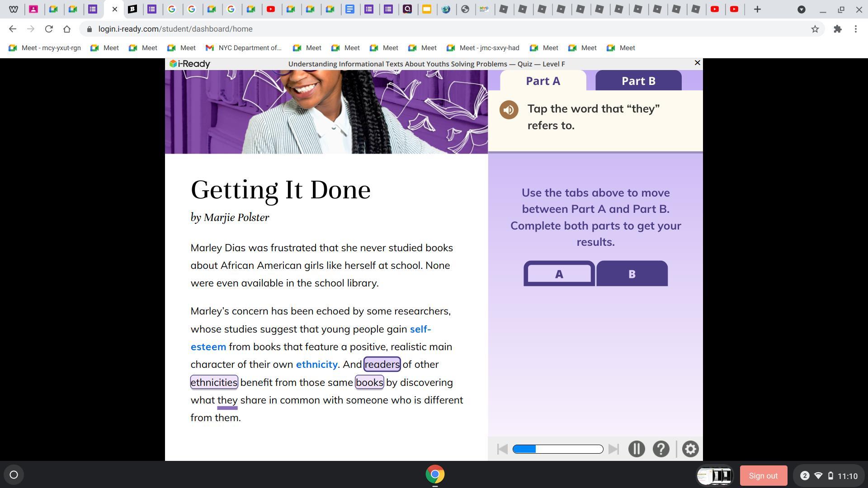Play the question audio speaker icon
Screen dimensions: 868x488
509,110
